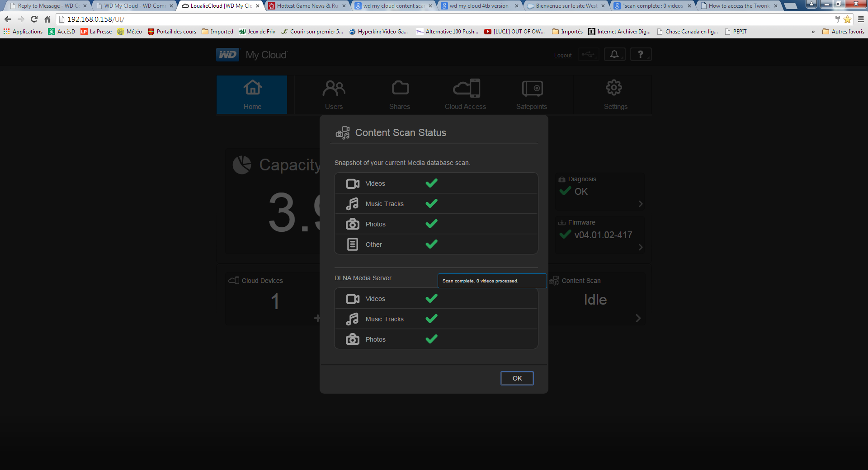Open the notifications bell icon

pos(614,55)
